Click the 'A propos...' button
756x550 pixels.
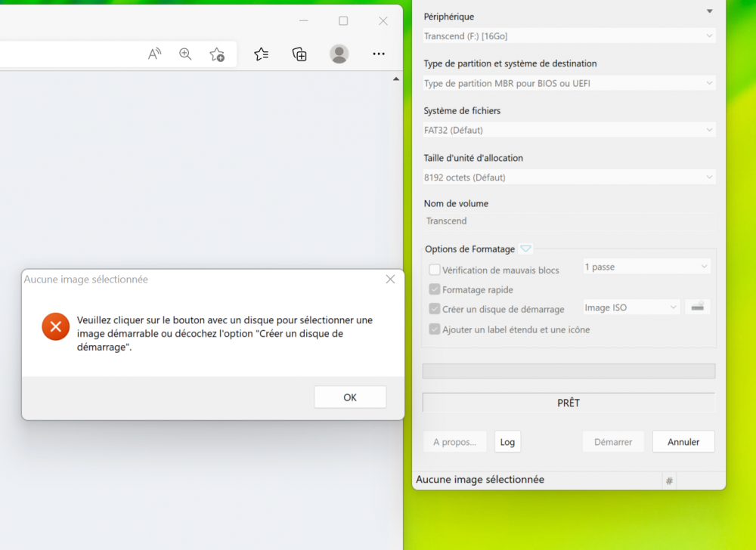[x=454, y=442]
